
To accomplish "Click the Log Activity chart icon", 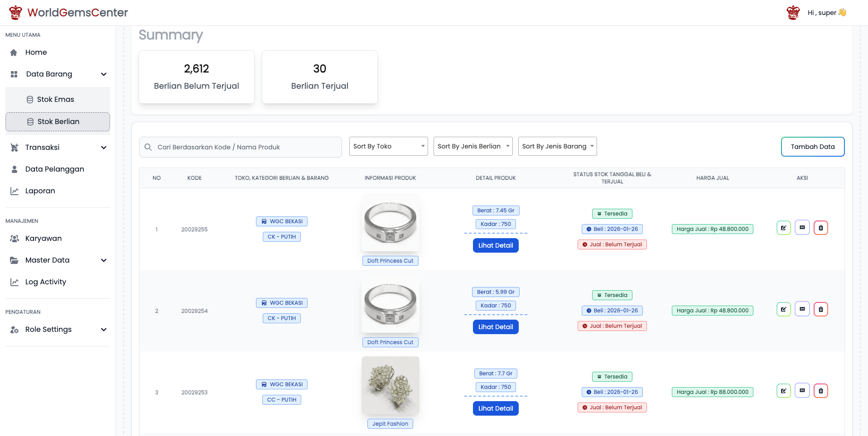I will [x=14, y=282].
